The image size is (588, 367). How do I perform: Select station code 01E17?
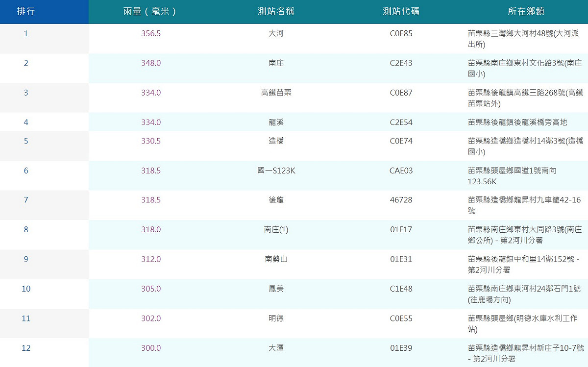coord(401,230)
